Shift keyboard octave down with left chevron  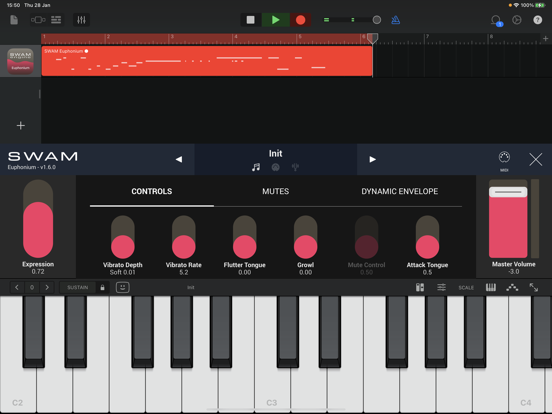pyautogui.click(x=17, y=288)
